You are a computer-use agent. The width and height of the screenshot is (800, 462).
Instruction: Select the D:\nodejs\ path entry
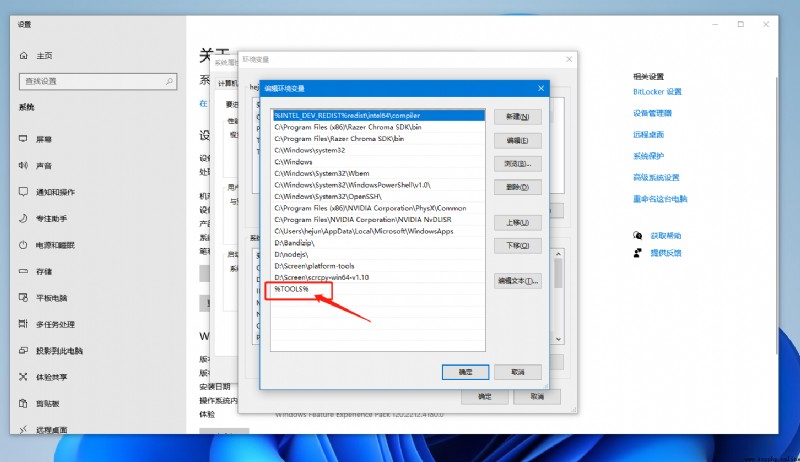(x=378, y=254)
